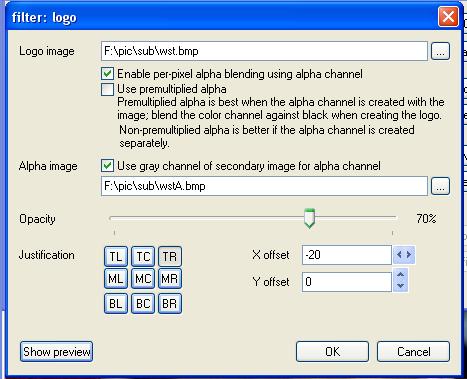Viewport: 467px width, 379px height.
Task: Select ML middle-left justification
Action: pyautogui.click(x=116, y=278)
